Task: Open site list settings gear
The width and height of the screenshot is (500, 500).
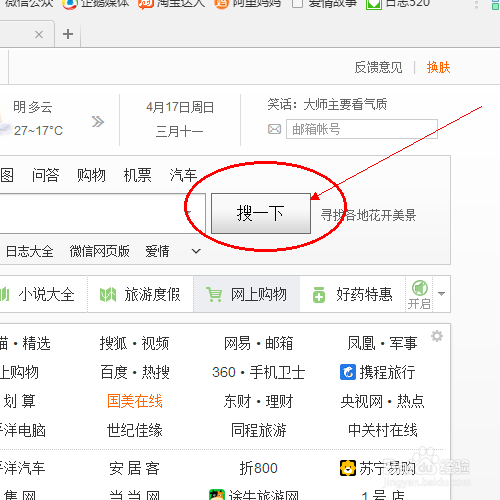Action: [x=437, y=336]
